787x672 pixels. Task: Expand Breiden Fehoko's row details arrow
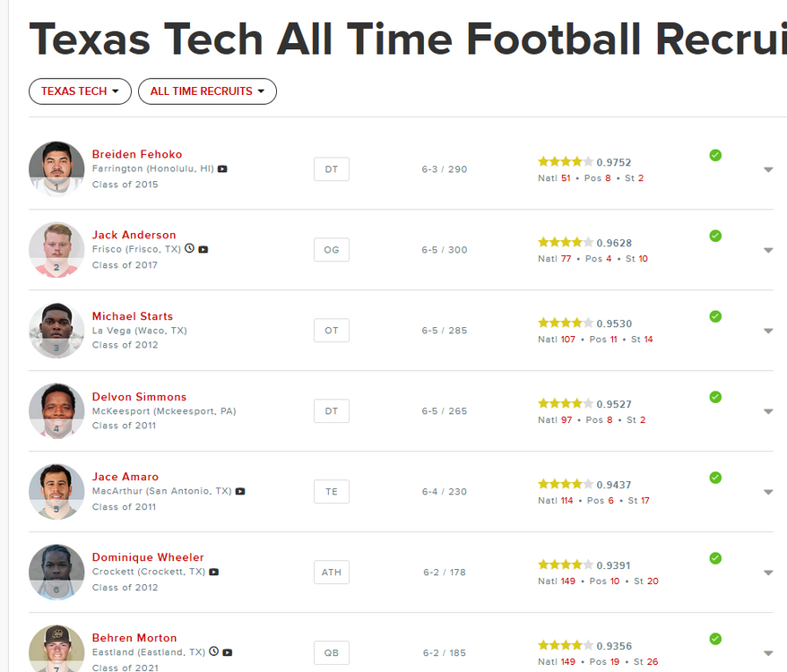coord(768,170)
